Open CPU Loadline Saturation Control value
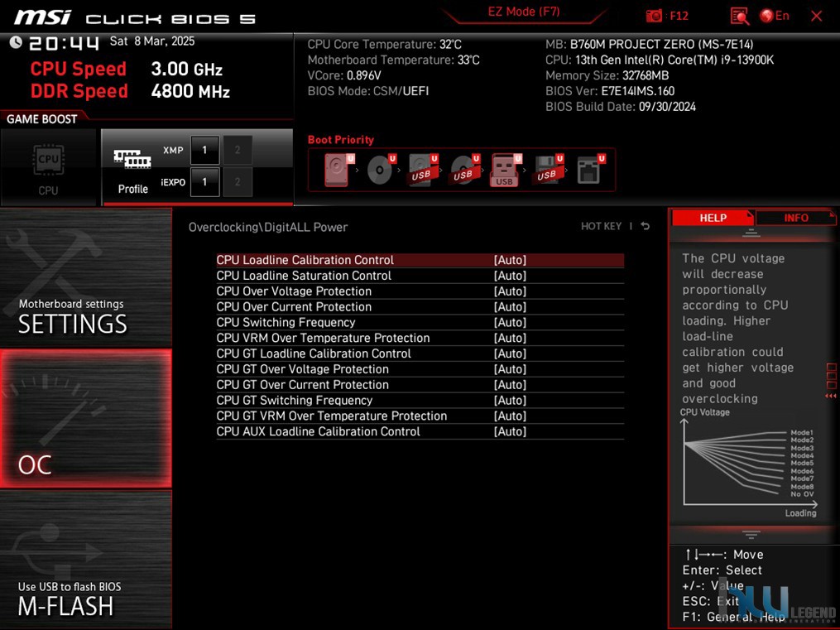The image size is (840, 630). point(510,276)
